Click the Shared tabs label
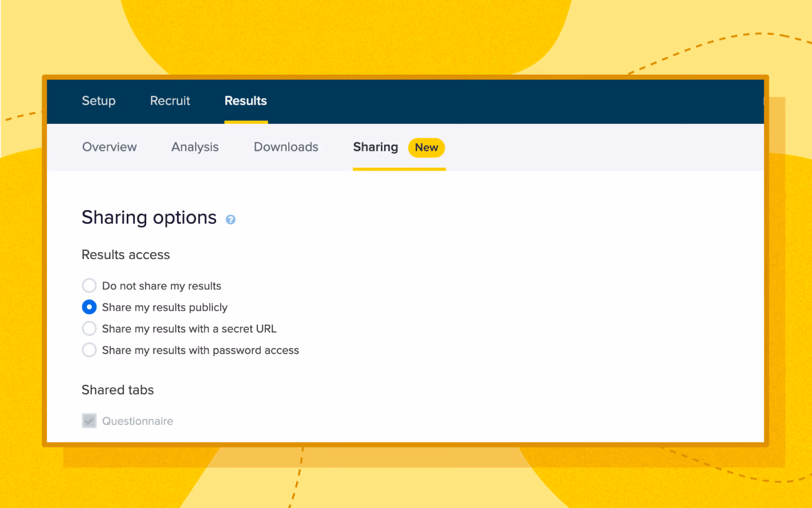Viewport: 812px width, 508px height. [118, 390]
